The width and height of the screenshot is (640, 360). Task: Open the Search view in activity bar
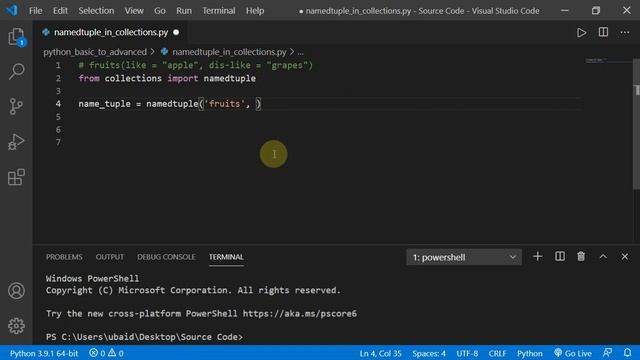tap(16, 71)
